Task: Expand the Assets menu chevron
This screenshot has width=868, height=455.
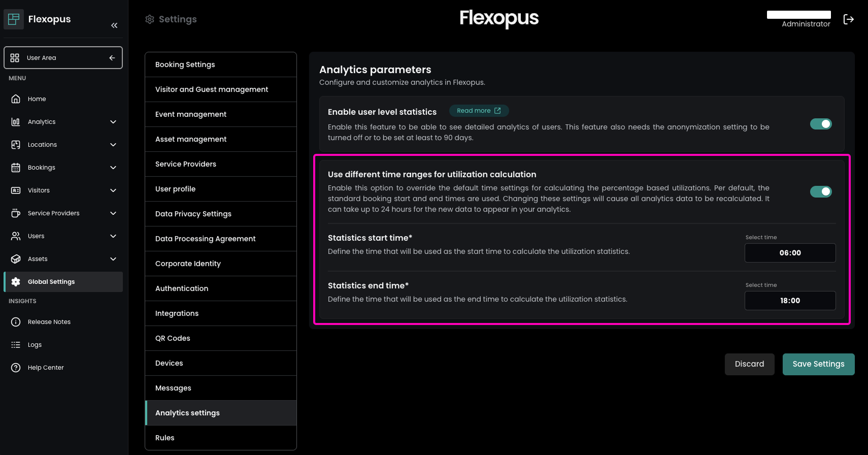Action: click(x=113, y=259)
